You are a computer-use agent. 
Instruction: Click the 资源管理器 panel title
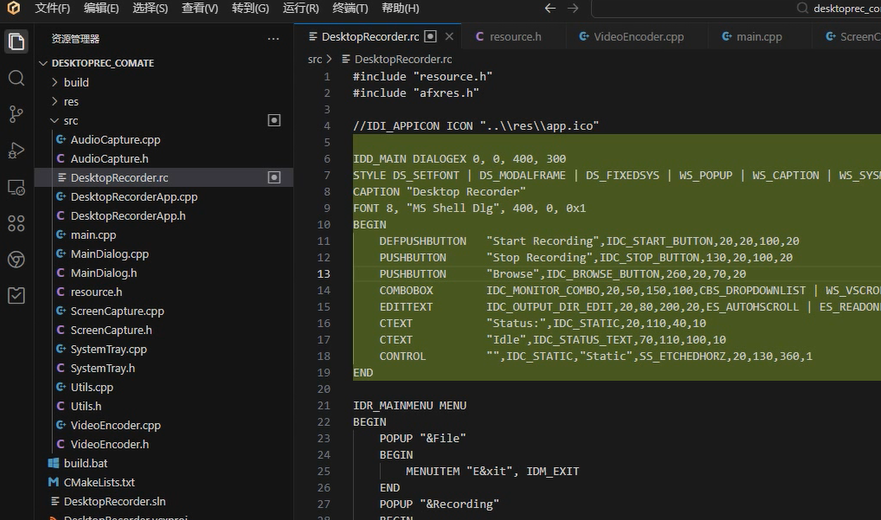point(75,39)
